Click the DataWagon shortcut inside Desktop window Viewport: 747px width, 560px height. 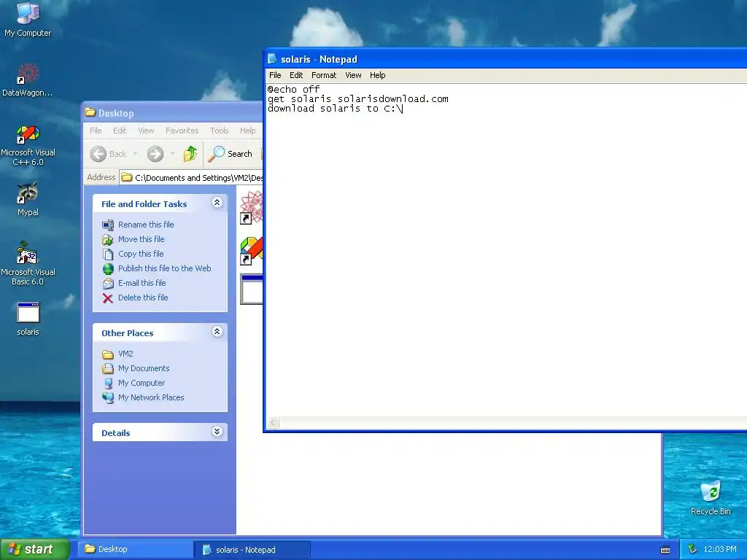(x=251, y=207)
